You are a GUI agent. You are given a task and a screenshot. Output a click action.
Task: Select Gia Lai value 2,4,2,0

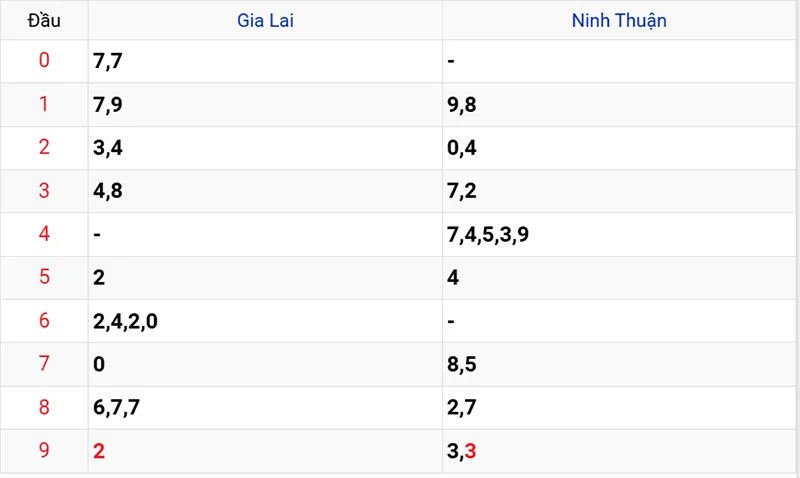124,321
